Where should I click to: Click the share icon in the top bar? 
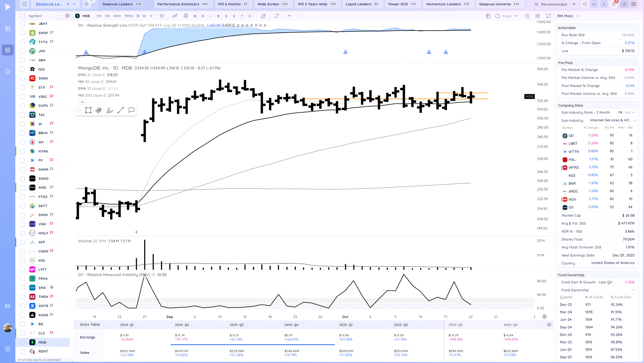pos(585,4)
